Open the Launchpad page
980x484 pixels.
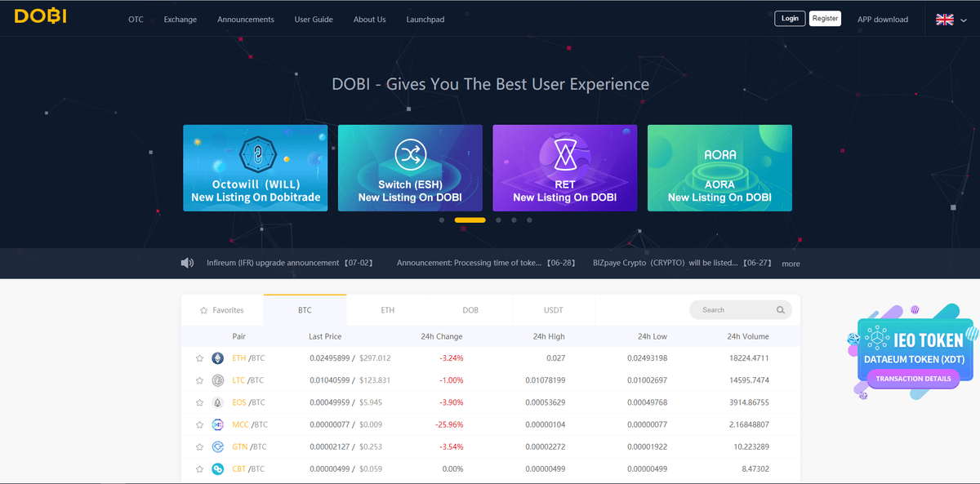[x=425, y=20]
